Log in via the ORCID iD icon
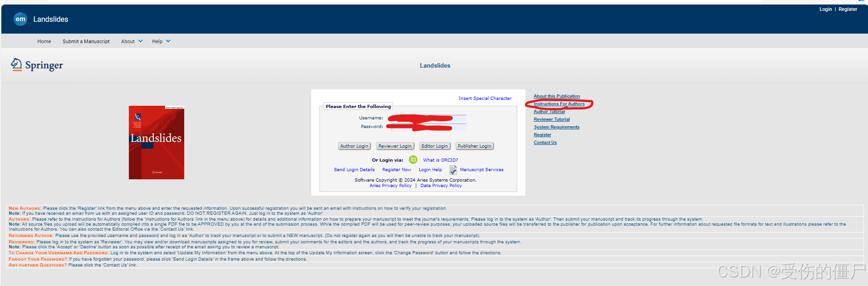The width and height of the screenshot is (868, 286). [413, 160]
